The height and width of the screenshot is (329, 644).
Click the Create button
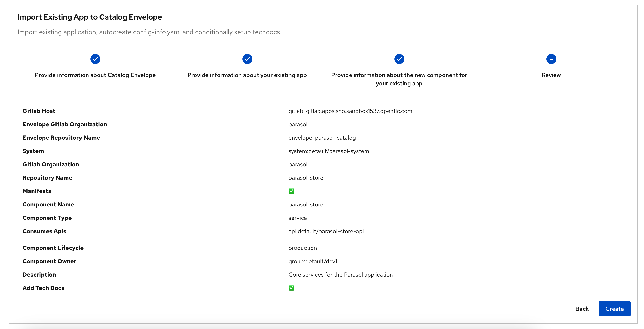click(x=615, y=309)
